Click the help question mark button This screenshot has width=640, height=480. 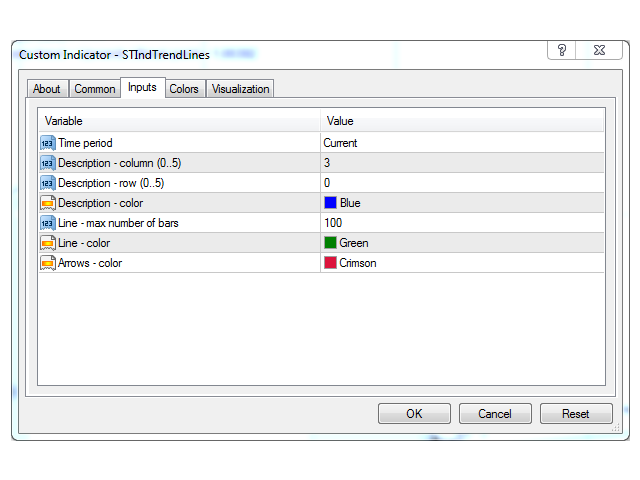(x=562, y=50)
